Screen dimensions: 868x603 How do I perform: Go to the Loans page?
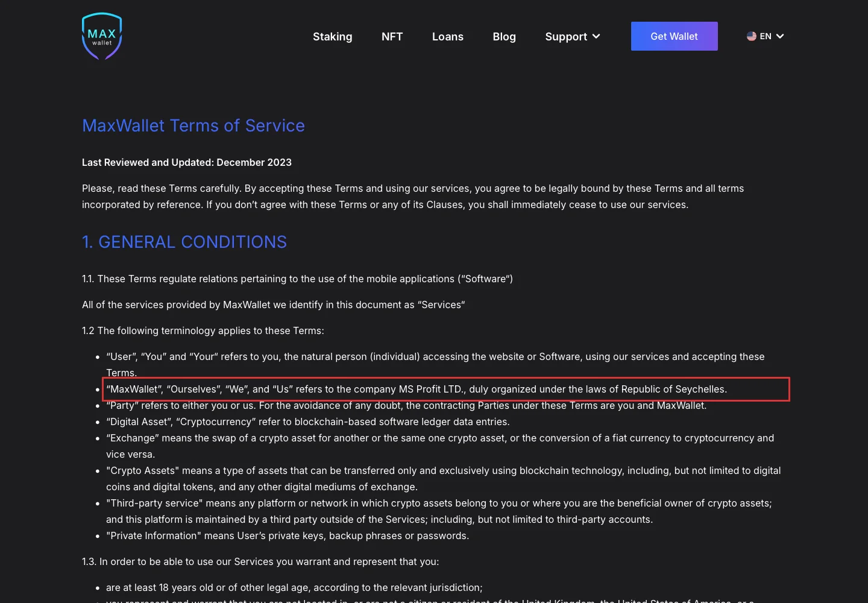click(x=448, y=37)
